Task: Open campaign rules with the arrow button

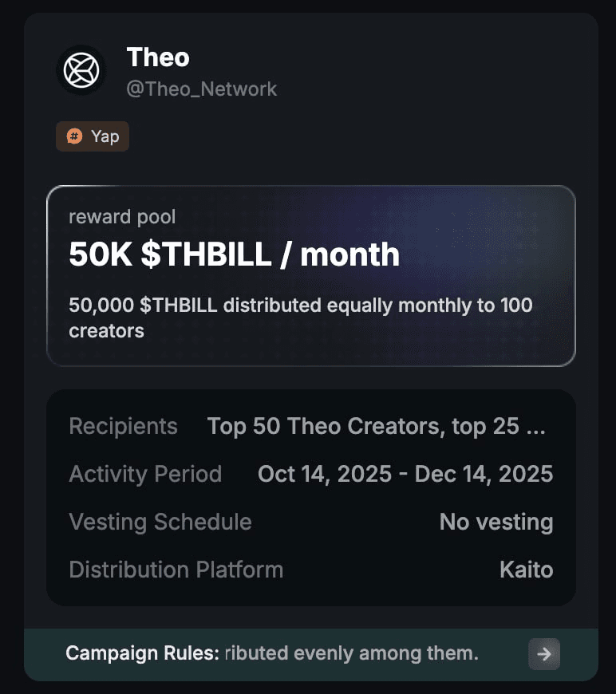Action: coord(544,654)
